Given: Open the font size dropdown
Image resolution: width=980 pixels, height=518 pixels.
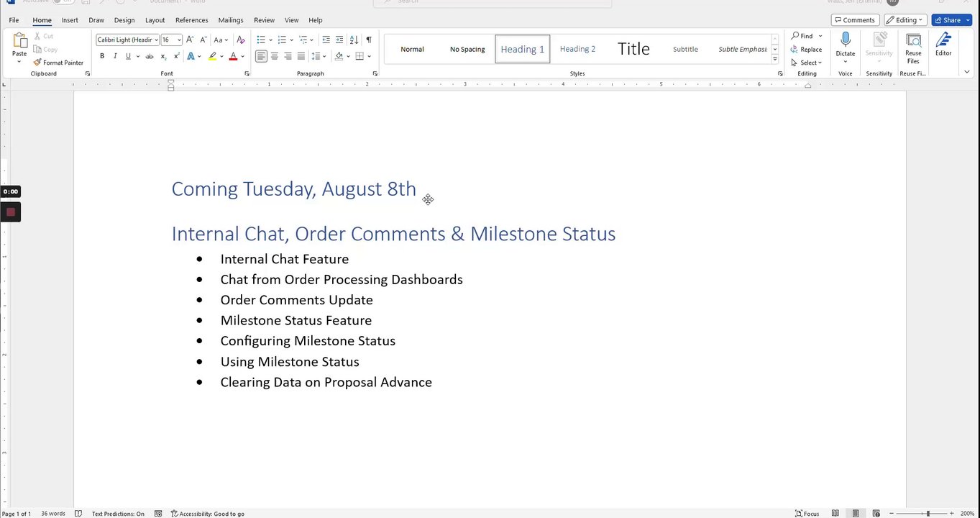Looking at the screenshot, I should click(179, 40).
